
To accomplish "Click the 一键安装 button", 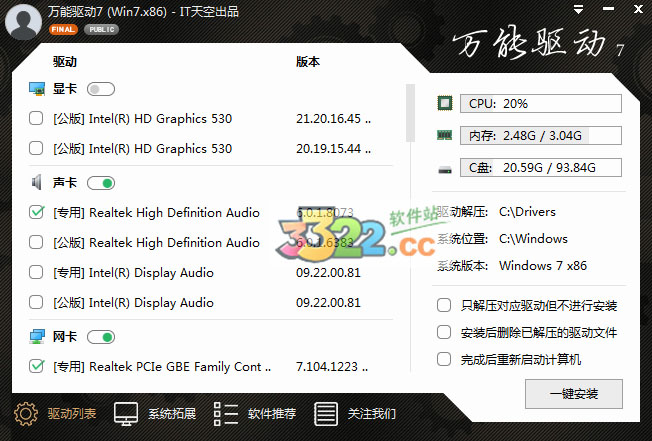I will coord(574,394).
